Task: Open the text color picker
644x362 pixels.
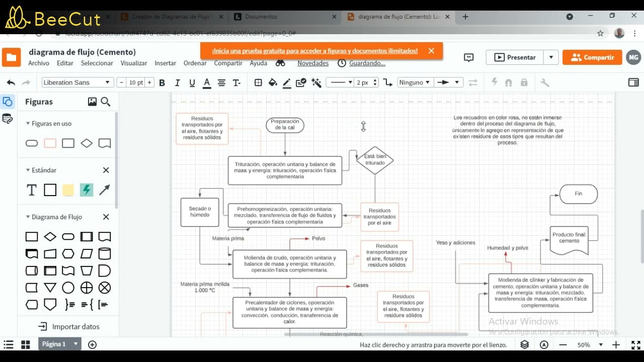Action: click(207, 82)
